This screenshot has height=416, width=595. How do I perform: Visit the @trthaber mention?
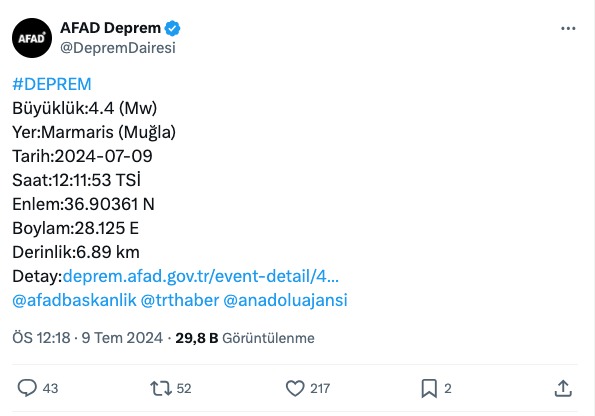click(180, 300)
